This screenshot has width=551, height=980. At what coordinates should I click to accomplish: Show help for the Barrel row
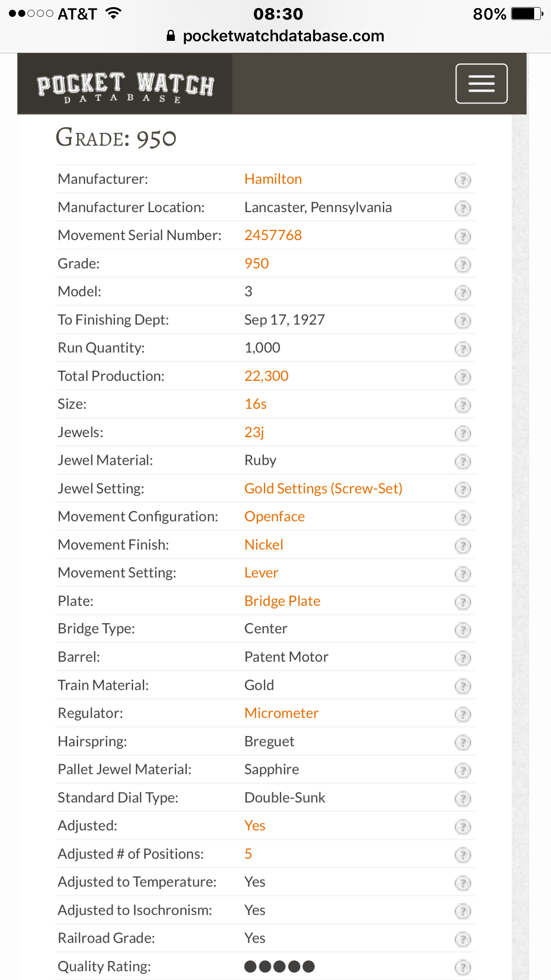pyautogui.click(x=462, y=658)
